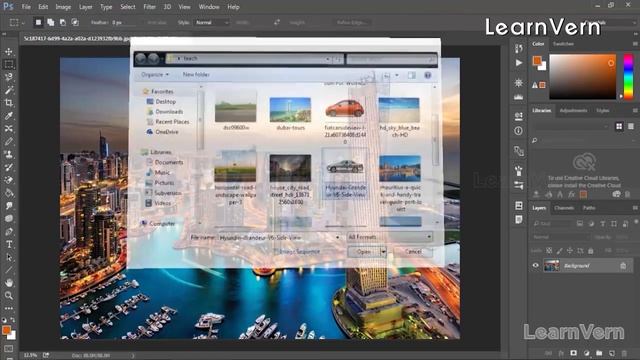This screenshot has height=360, width=640.
Task: Select the Magic Wand tool
Action: pos(9,90)
